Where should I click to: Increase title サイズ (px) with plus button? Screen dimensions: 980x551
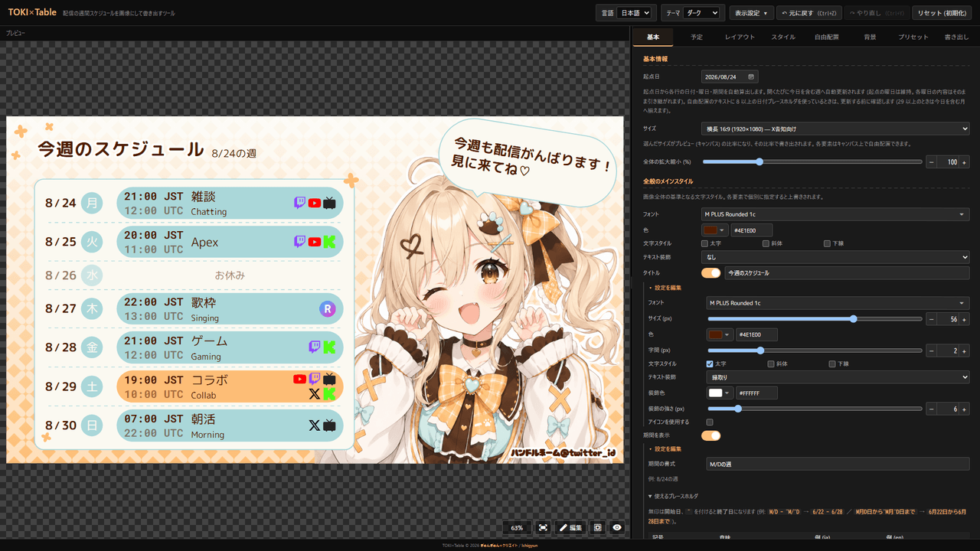pyautogui.click(x=965, y=319)
